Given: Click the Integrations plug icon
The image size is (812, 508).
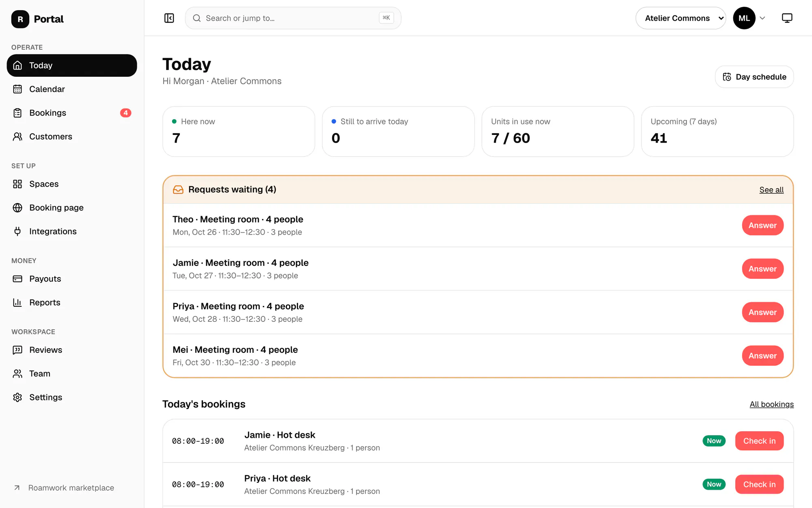Looking at the screenshot, I should (x=17, y=231).
